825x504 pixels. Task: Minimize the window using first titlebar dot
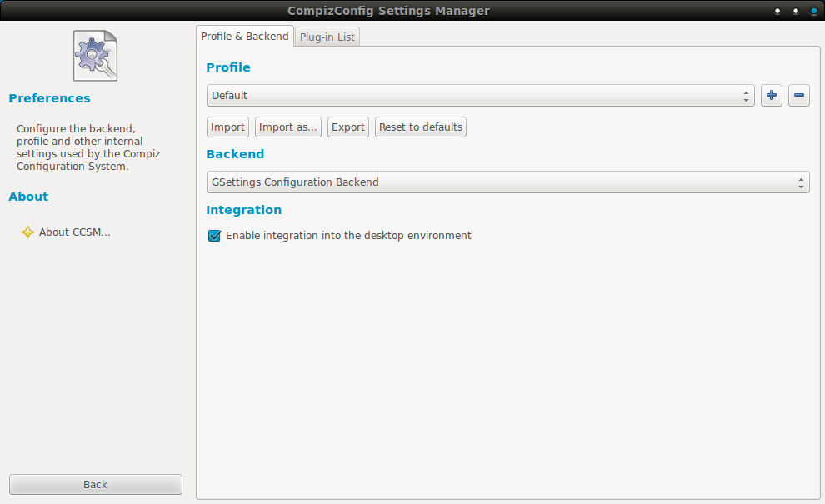pos(777,12)
